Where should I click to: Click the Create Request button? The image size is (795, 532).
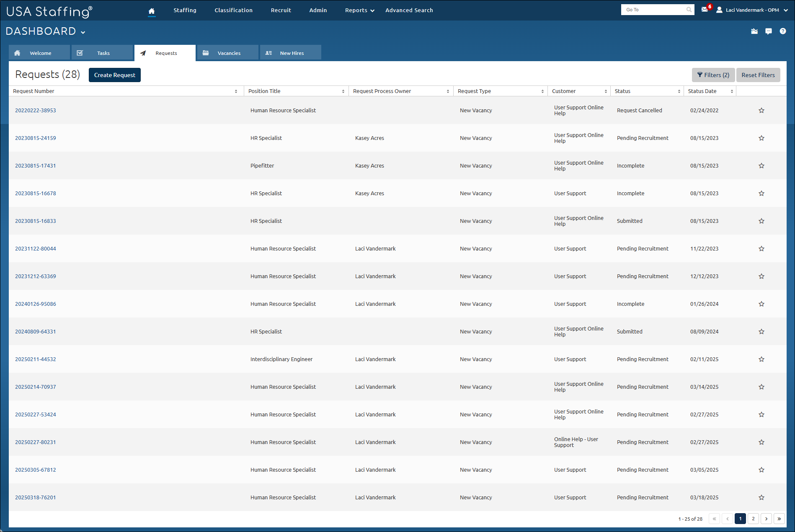coord(114,75)
